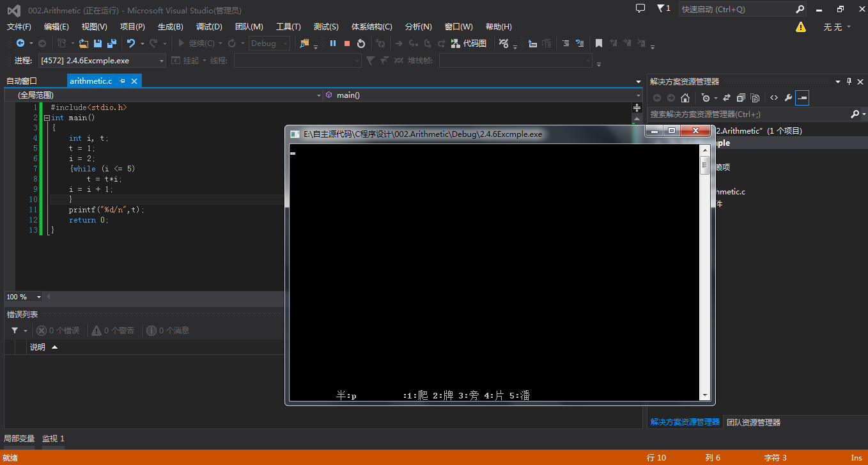Toggle a bookmark with the bookmark icon
Screen dimensions: 868x465
599,43
